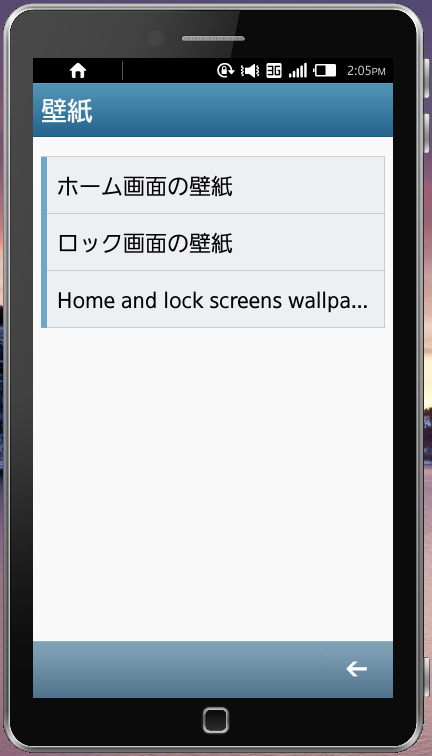
Task: Tap the signal strength bars icon
Action: tap(297, 71)
